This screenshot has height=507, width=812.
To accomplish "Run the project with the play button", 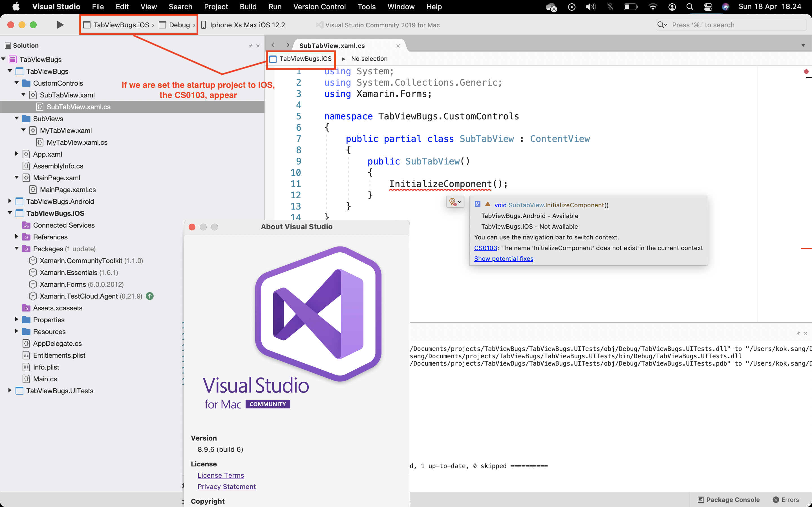I will [60, 25].
